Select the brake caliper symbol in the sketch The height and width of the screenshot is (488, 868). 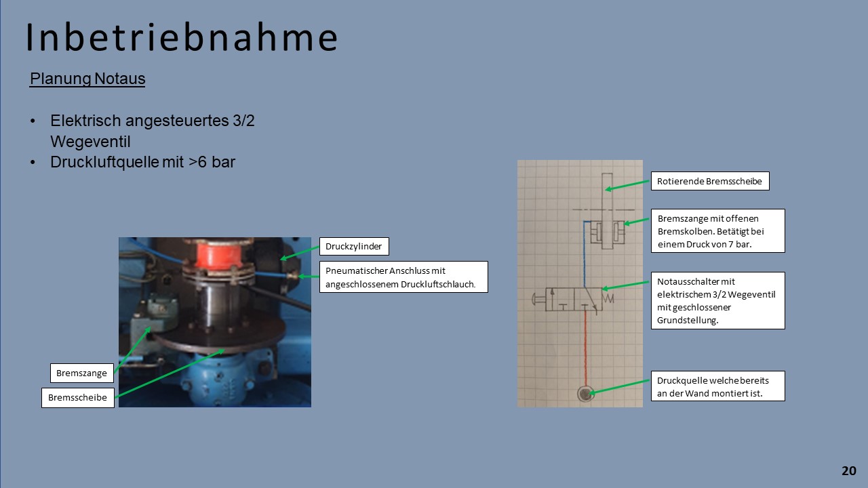(606, 234)
